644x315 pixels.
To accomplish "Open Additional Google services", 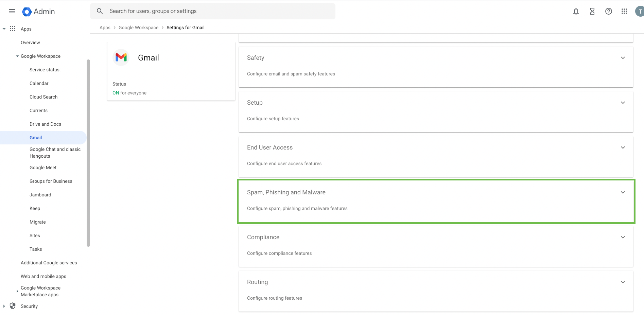I will tap(49, 263).
